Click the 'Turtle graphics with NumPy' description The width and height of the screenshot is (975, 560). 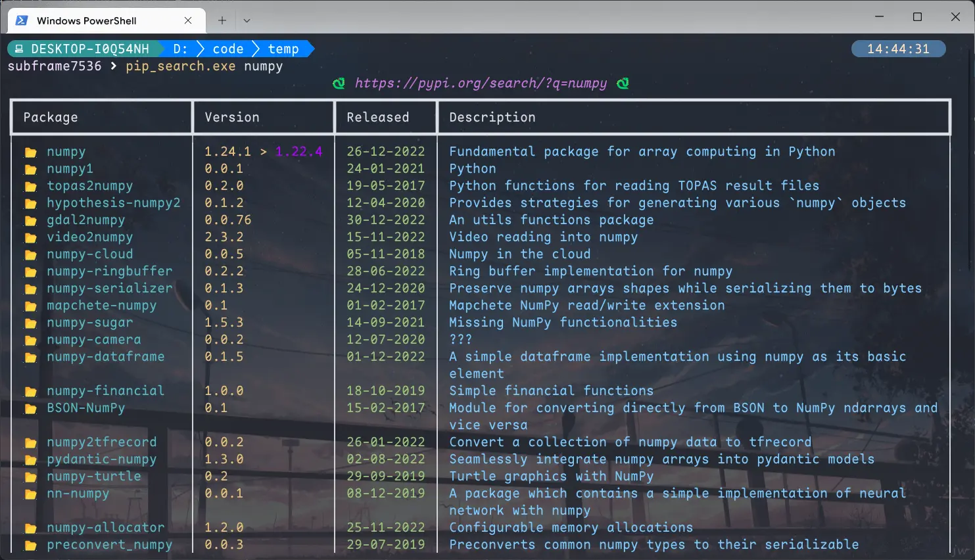tap(552, 477)
